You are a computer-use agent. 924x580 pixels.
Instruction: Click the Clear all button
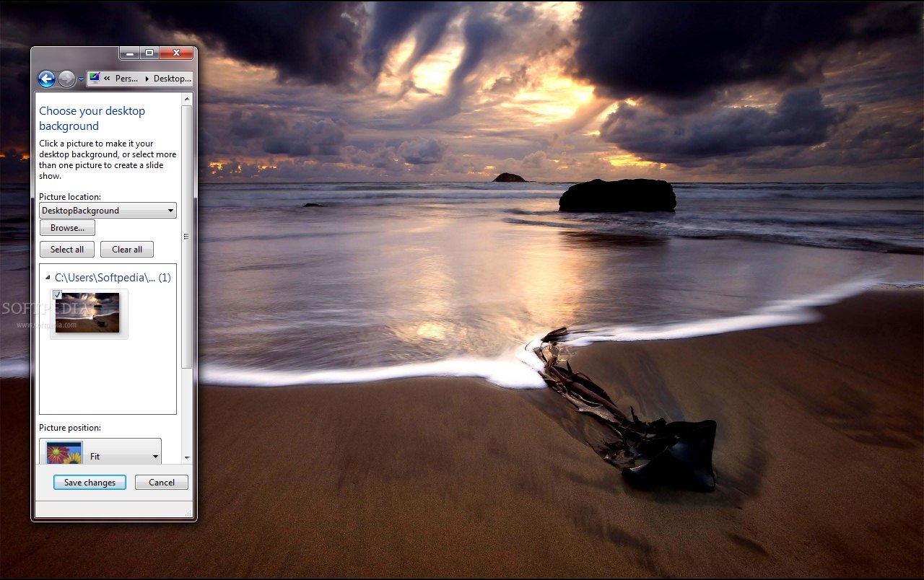click(127, 250)
